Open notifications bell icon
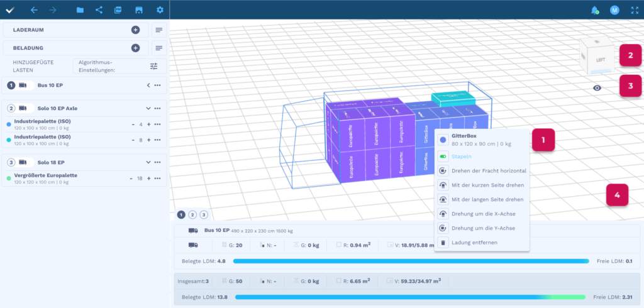 [594, 10]
